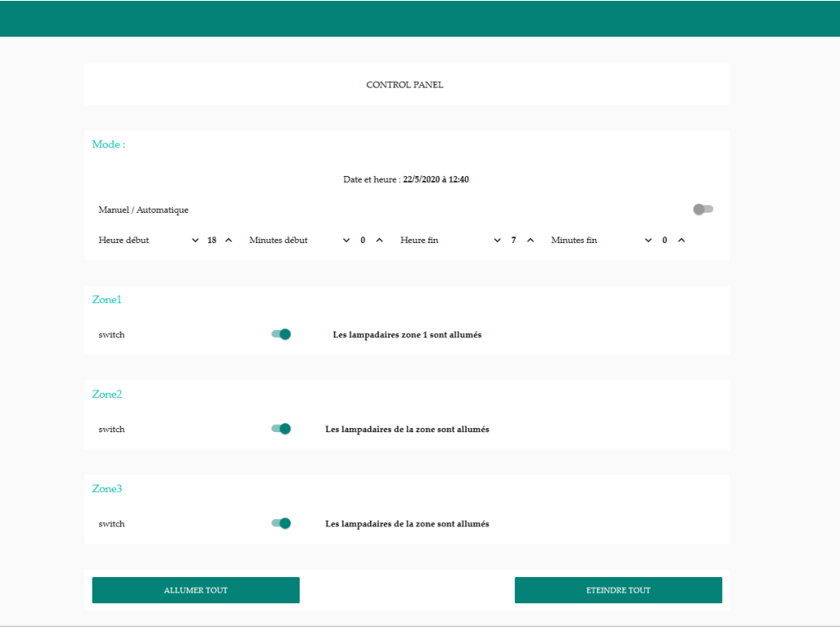Click the CONTROL PANEL header

coord(404,84)
